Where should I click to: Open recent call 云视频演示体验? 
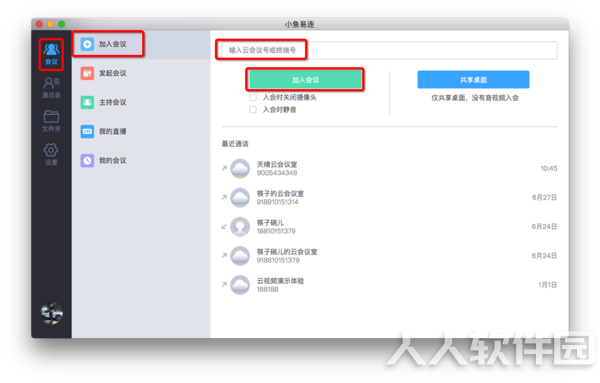pos(389,285)
